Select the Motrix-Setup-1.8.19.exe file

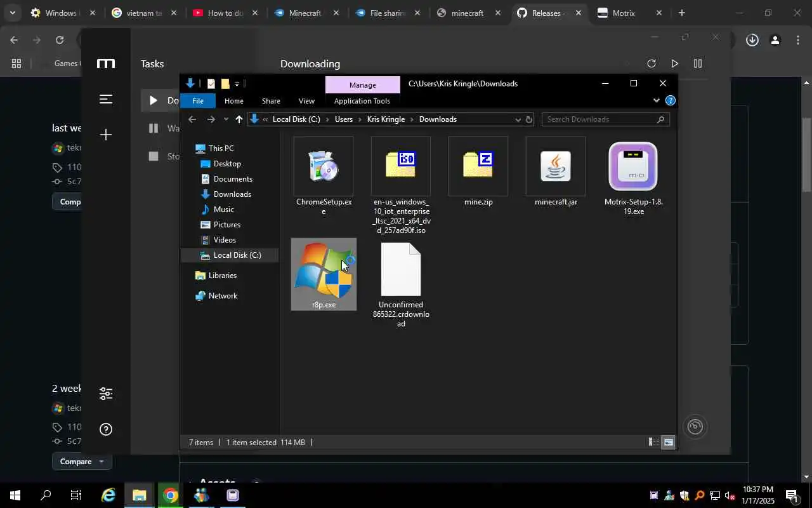coord(633,166)
